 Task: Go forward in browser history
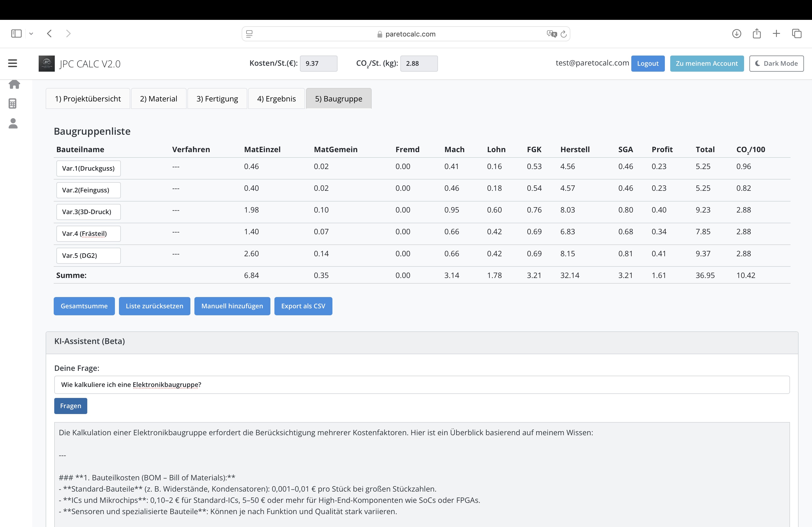(68, 33)
